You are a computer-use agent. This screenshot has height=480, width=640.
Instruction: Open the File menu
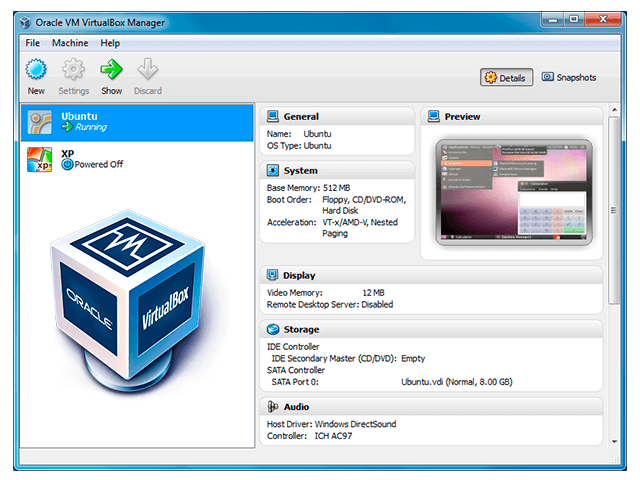click(33, 43)
